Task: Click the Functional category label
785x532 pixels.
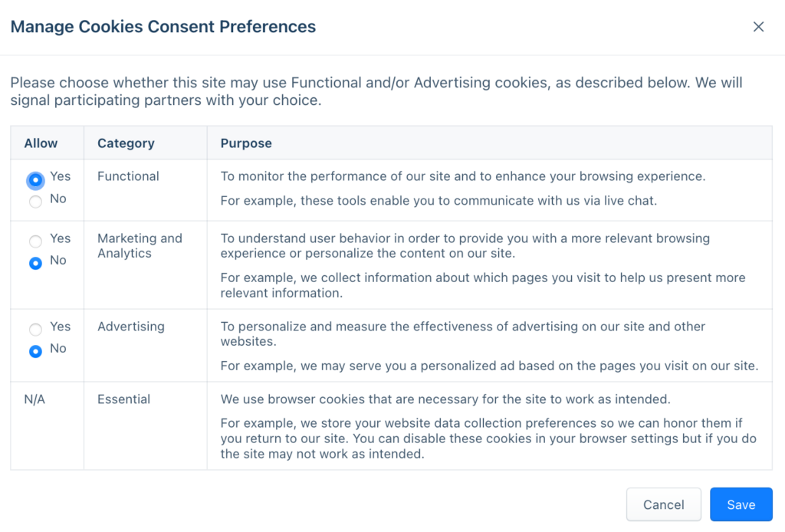Action: pyautogui.click(x=127, y=176)
